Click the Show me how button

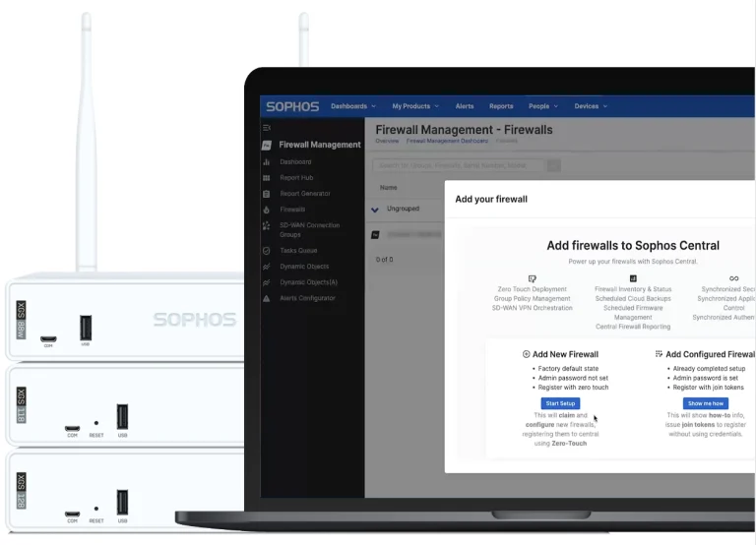(x=706, y=403)
